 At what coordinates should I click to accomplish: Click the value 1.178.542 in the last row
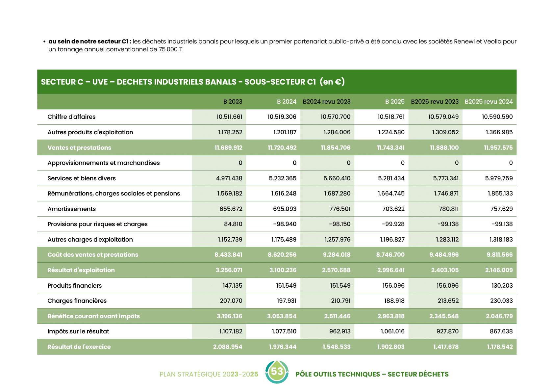[500, 347]
